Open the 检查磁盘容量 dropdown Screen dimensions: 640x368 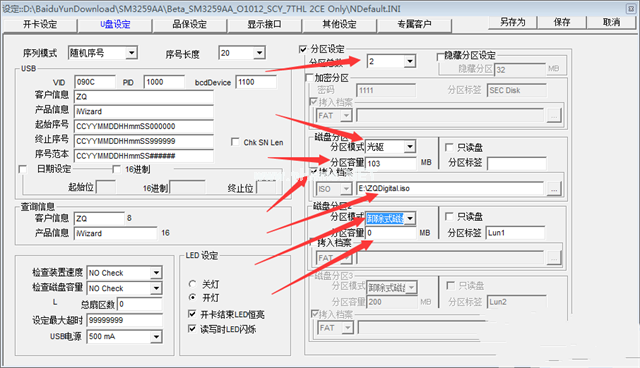[156, 288]
